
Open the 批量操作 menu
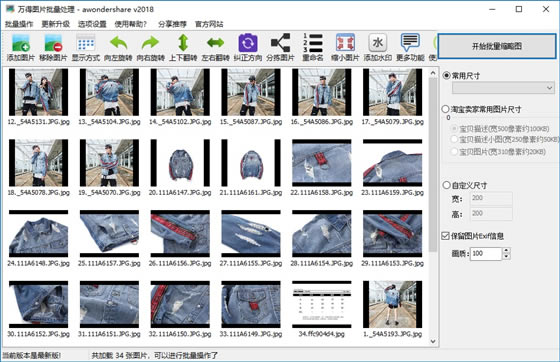(19, 24)
